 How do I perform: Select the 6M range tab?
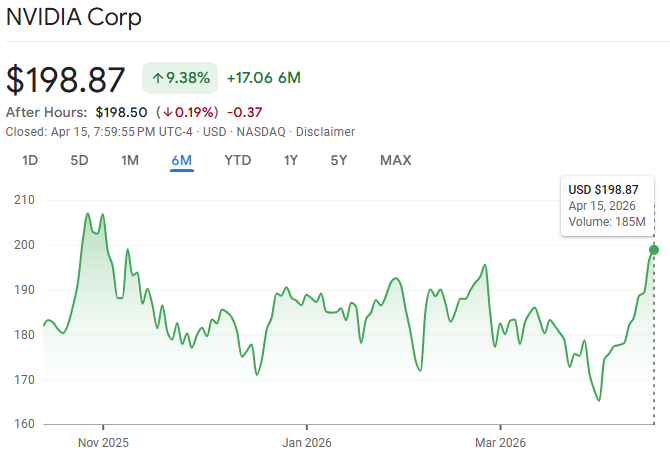pos(182,160)
